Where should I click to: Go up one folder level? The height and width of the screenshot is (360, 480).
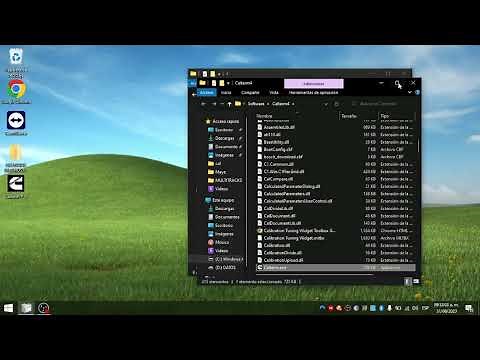[x=229, y=104]
